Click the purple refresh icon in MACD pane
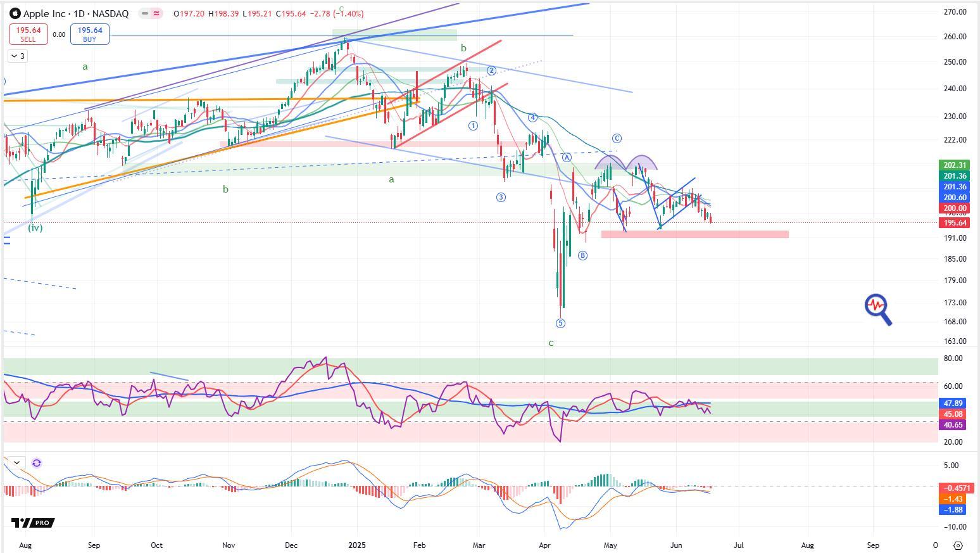 37,463
